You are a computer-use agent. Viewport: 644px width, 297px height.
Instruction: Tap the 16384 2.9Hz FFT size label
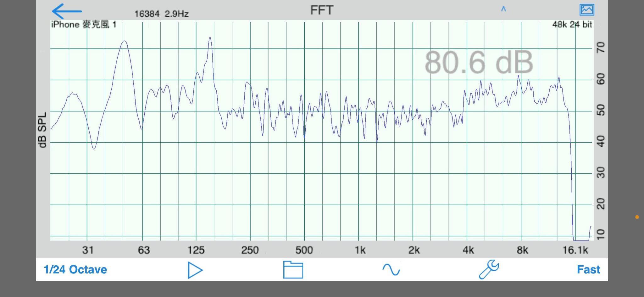[x=161, y=14]
